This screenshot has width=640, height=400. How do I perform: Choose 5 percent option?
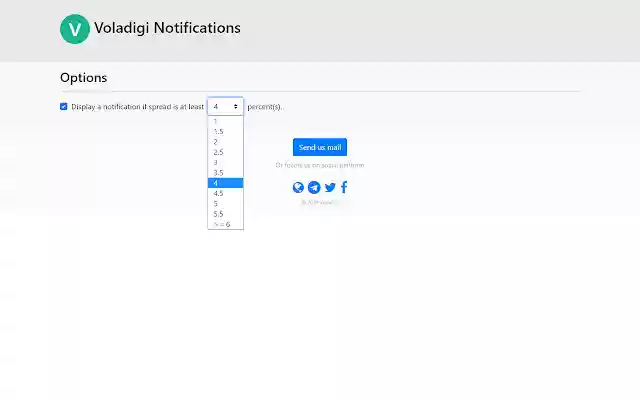(225, 203)
